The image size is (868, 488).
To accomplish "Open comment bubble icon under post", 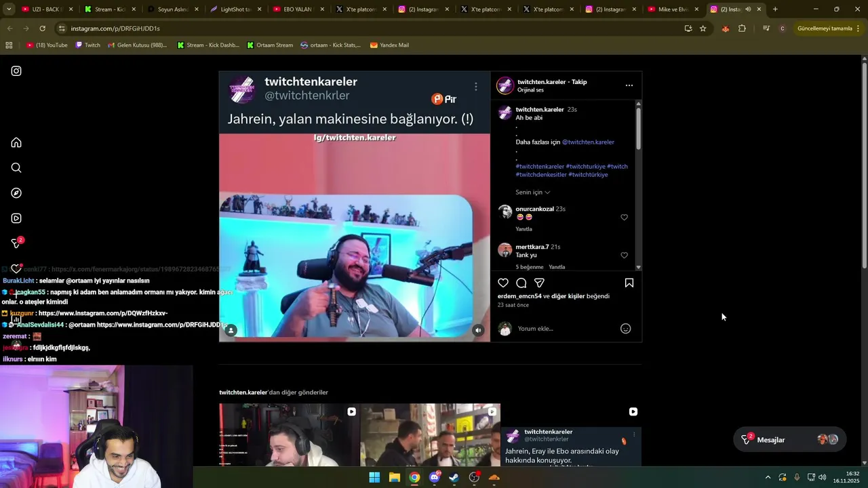I will click(521, 283).
